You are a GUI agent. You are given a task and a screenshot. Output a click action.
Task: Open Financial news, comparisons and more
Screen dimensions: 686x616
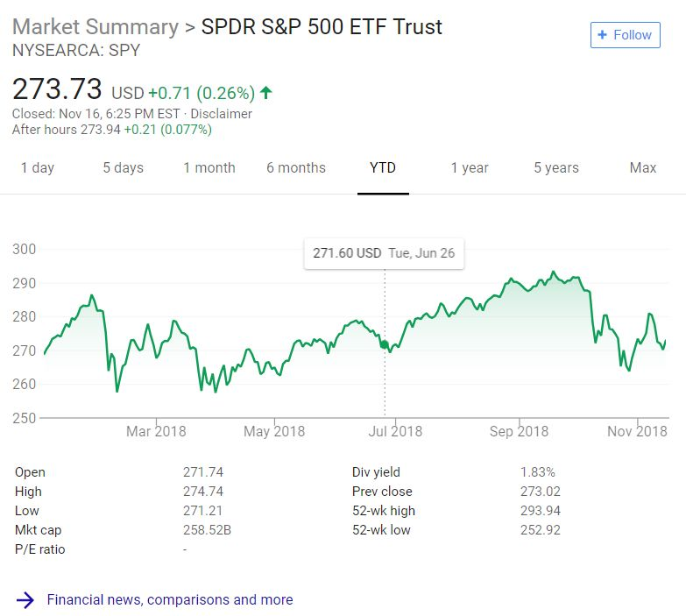click(170, 600)
